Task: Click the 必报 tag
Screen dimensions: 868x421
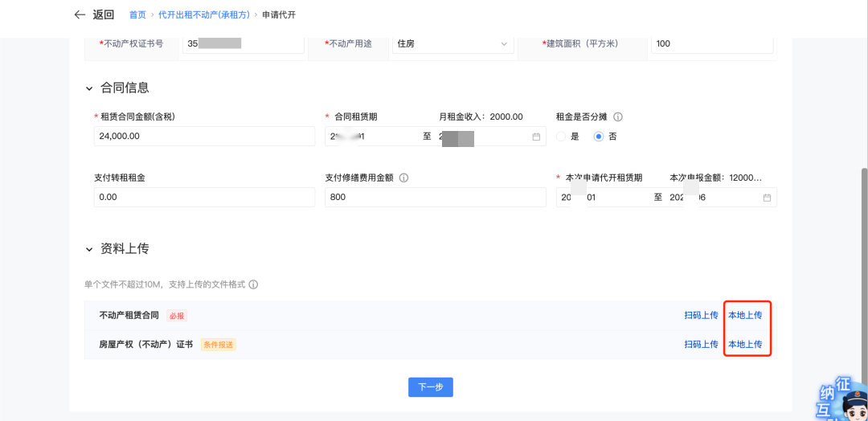Action: click(x=177, y=316)
